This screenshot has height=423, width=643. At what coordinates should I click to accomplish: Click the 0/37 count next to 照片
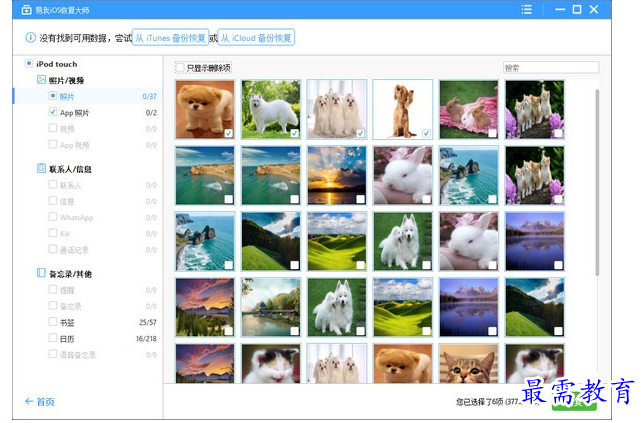[149, 96]
